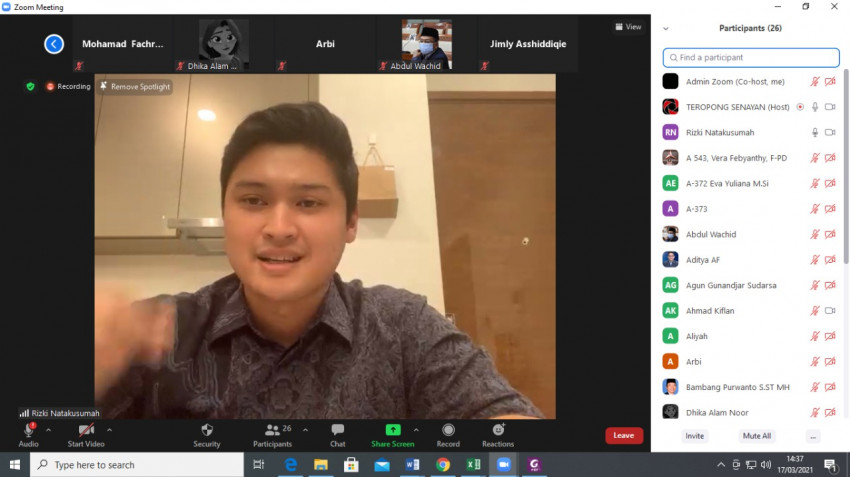Open Microsoft Edge from taskbar
Screen dimensions: 850x477
click(291, 465)
